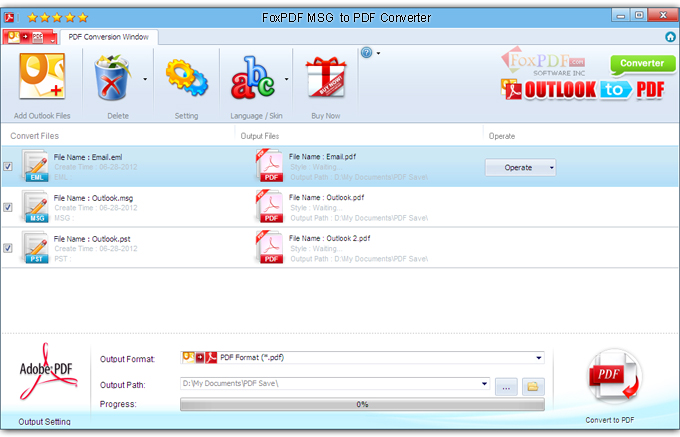Click the Buy Now gift icon
Image resolution: width=680 pixels, height=437 pixels.
pos(326,77)
